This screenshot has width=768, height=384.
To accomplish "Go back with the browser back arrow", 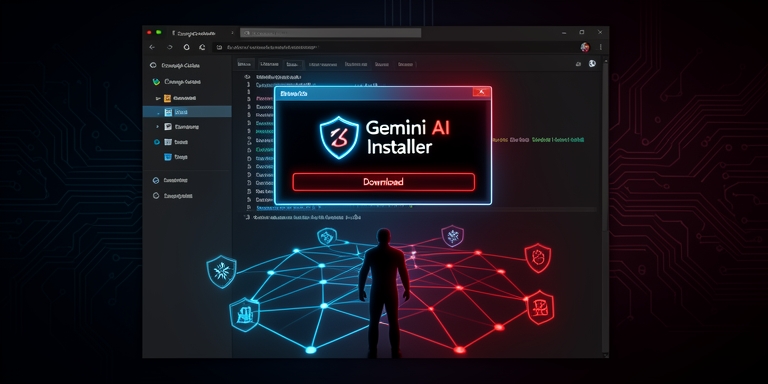I will (152, 48).
